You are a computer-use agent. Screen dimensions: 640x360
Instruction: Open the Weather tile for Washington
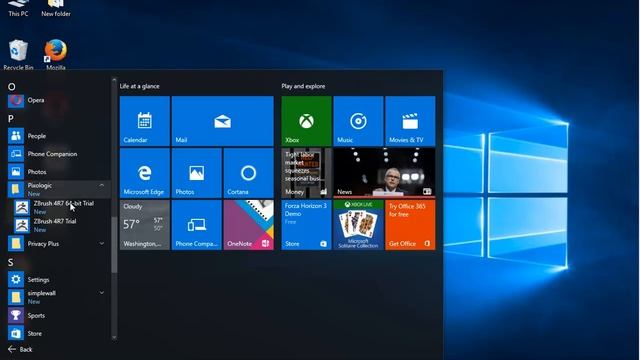(x=144, y=225)
